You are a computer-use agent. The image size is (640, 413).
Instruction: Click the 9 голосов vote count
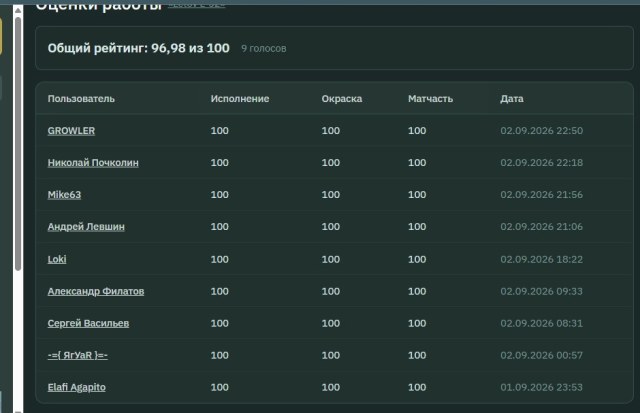[264, 49]
